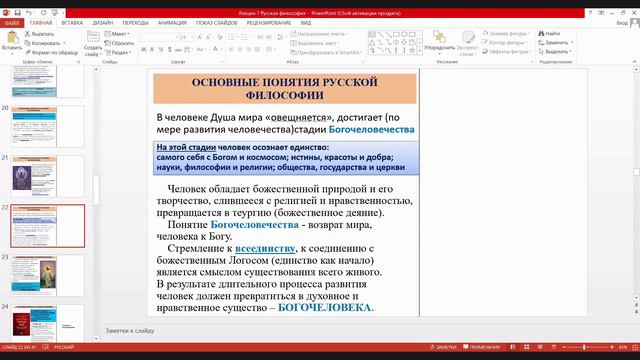This screenshot has width=640, height=360.
Task: Switch to the РЕЦЕНЗИРОВАНИЕ tab
Action: pyautogui.click(x=269, y=23)
